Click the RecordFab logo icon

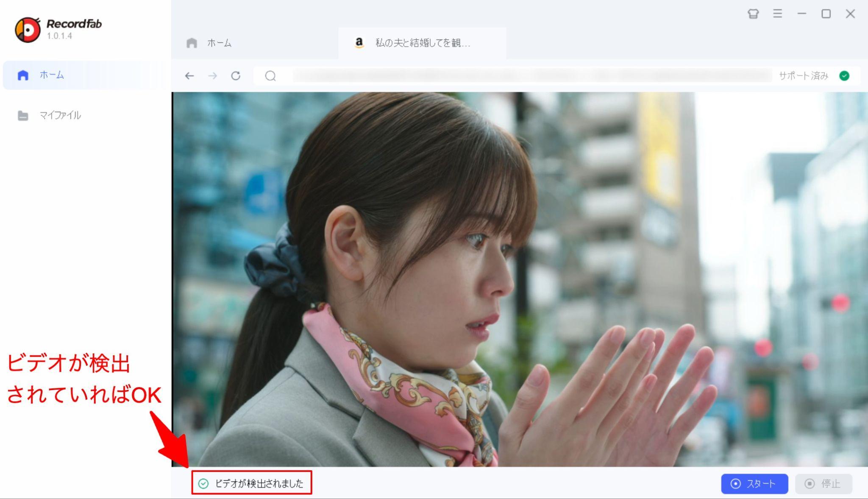click(x=28, y=30)
